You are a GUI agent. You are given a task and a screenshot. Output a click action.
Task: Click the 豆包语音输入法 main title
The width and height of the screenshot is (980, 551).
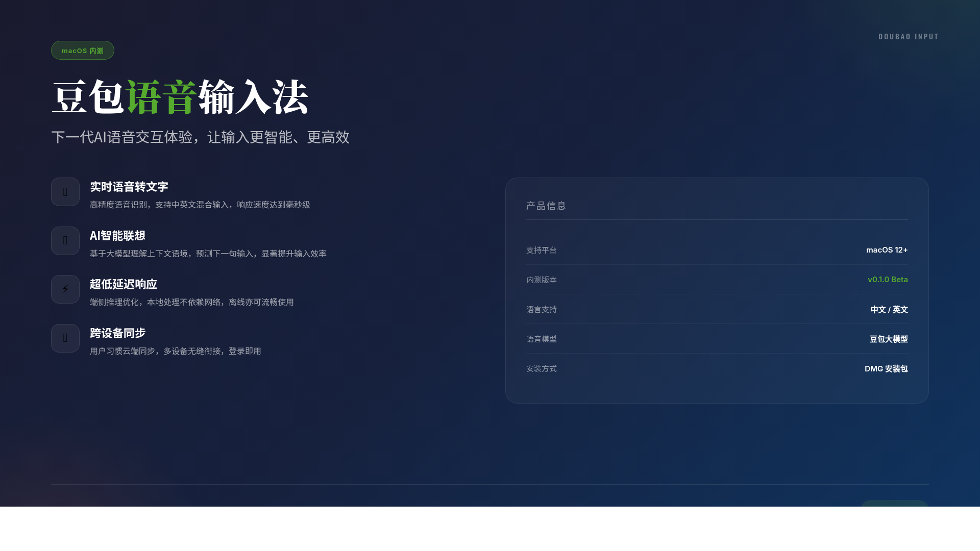click(180, 97)
